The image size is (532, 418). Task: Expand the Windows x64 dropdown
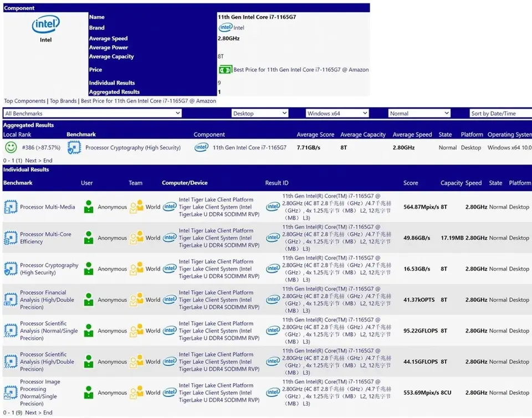[337, 113]
